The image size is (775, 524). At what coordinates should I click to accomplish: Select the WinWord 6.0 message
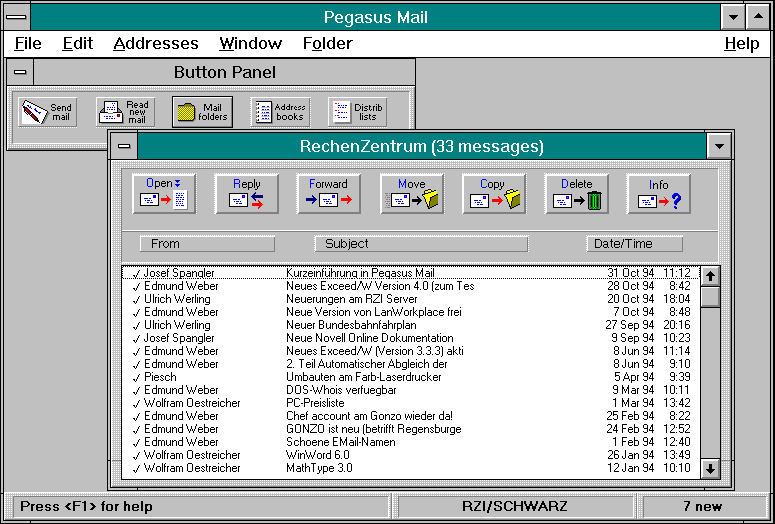(320, 455)
